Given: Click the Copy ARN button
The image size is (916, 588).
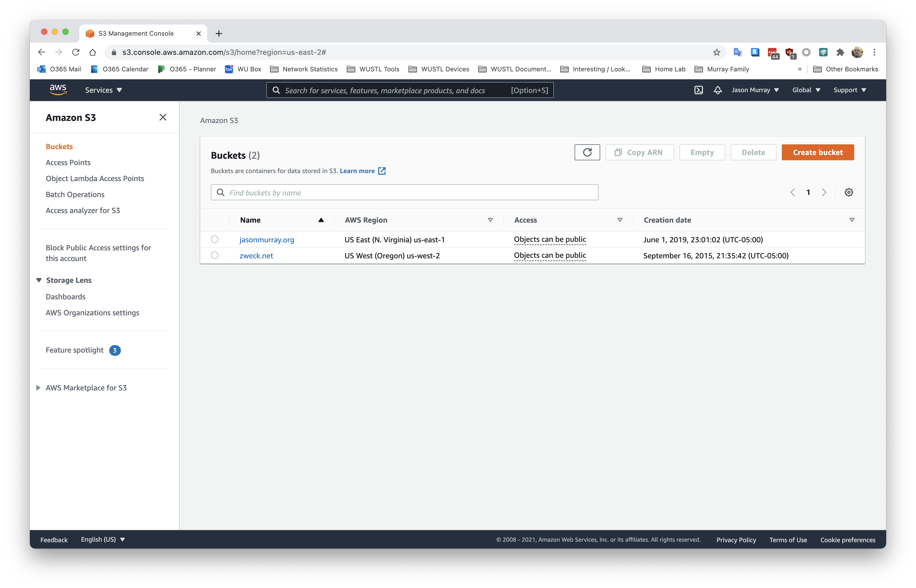Looking at the screenshot, I should click(639, 152).
